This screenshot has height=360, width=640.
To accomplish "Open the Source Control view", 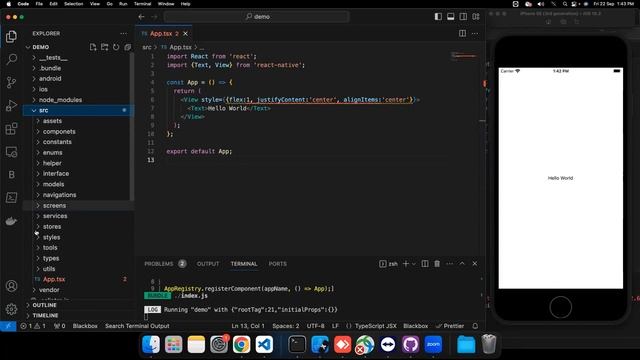I will tap(11, 82).
